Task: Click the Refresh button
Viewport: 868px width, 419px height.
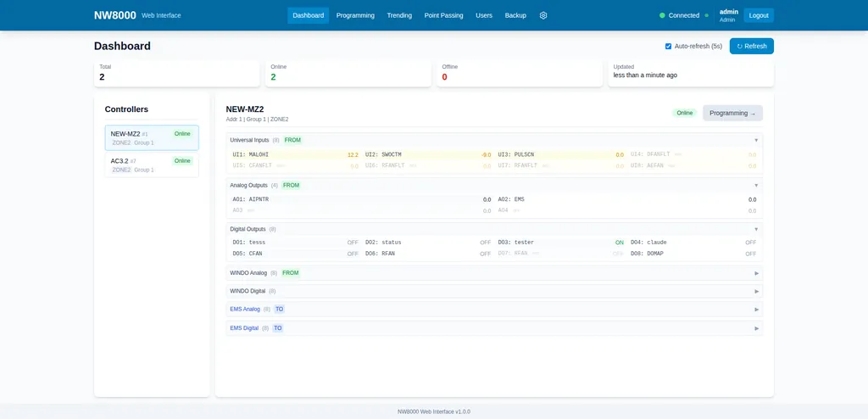Action: [751, 46]
